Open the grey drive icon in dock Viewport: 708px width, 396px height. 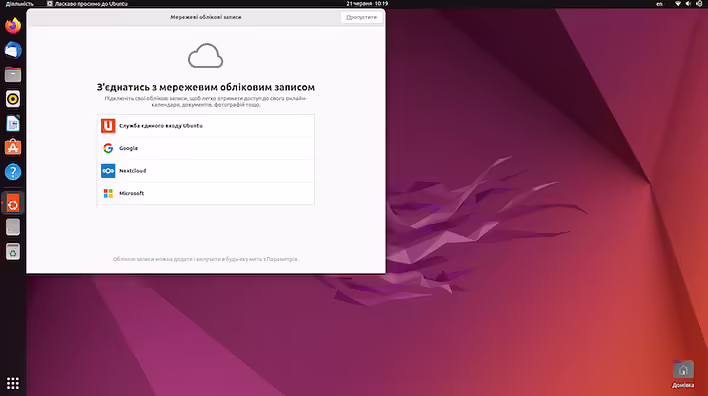(13, 227)
